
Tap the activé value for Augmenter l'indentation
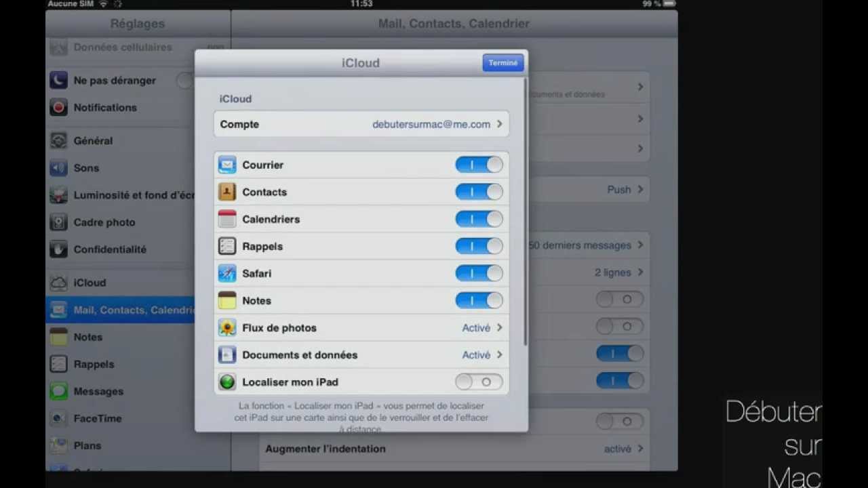[618, 449]
